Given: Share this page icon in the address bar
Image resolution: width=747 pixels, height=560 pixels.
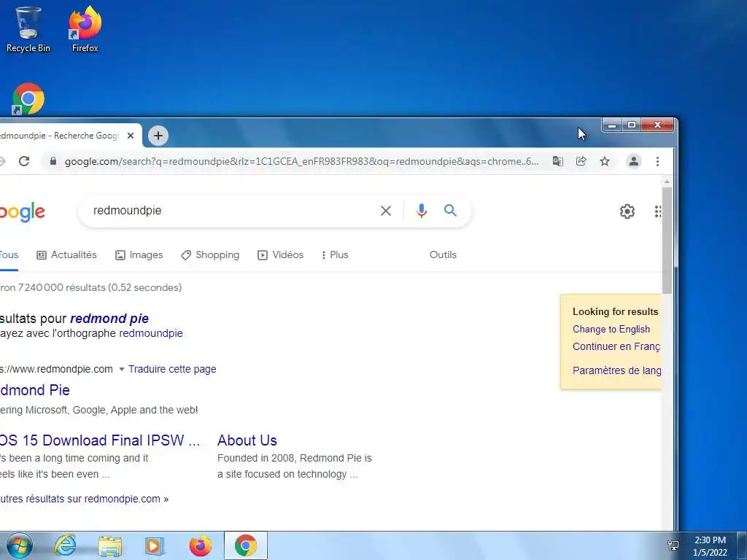Looking at the screenshot, I should pos(581,161).
